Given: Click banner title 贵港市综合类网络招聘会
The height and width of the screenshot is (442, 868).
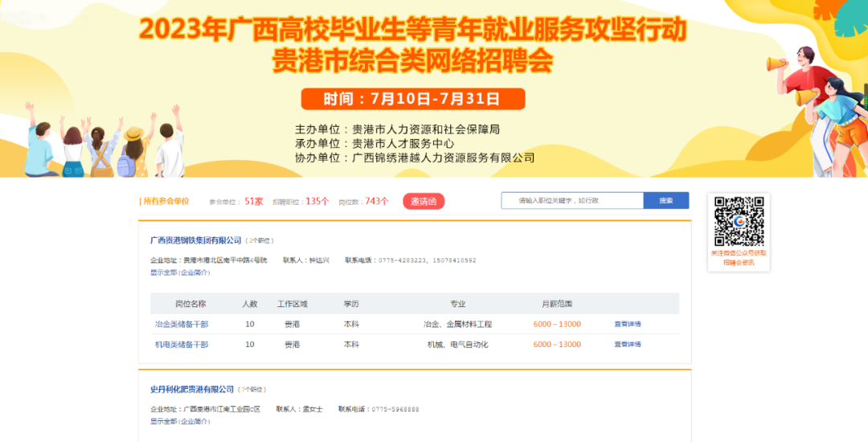Looking at the screenshot, I should click(x=412, y=61).
